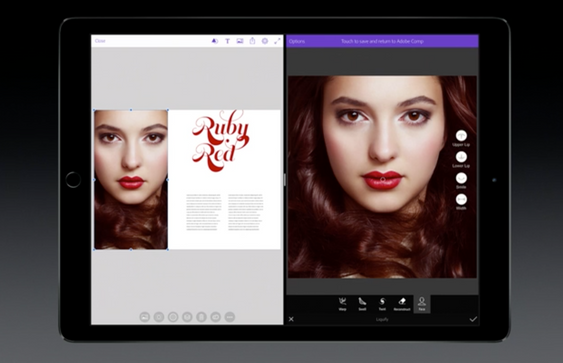Select the portrait image in the Comp layout

click(131, 180)
